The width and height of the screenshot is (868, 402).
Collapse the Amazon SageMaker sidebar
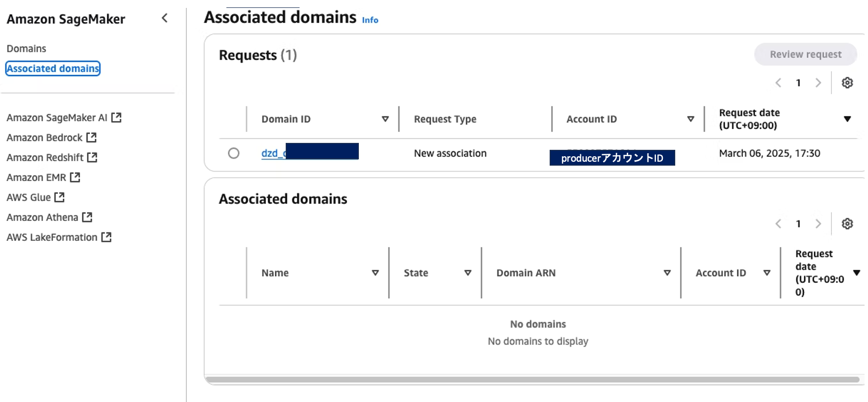165,18
